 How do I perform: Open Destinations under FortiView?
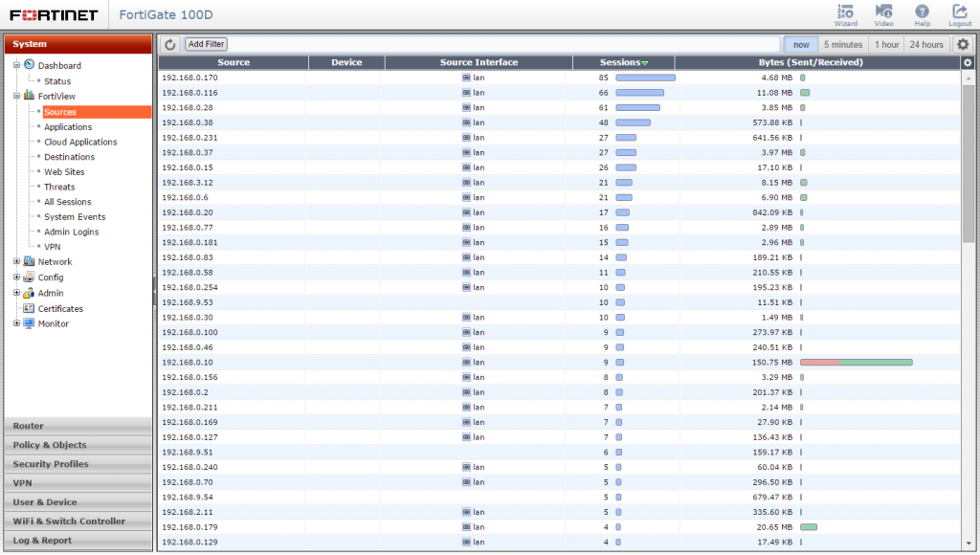point(69,157)
